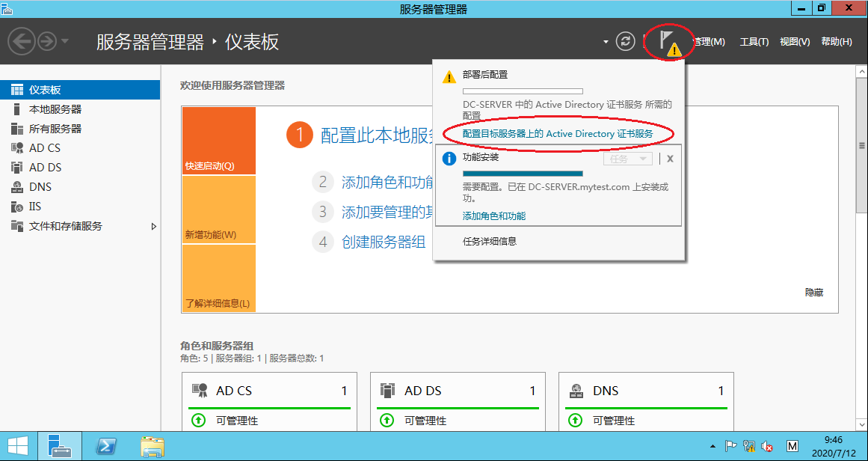868x461 pixels.
Task: Click the 所有服务器 sidebar icon
Action: [x=17, y=129]
